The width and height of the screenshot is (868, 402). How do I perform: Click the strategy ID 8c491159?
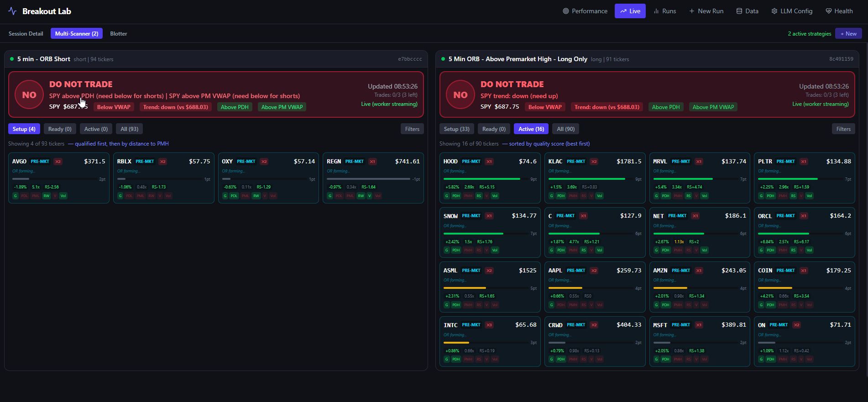[841, 59]
